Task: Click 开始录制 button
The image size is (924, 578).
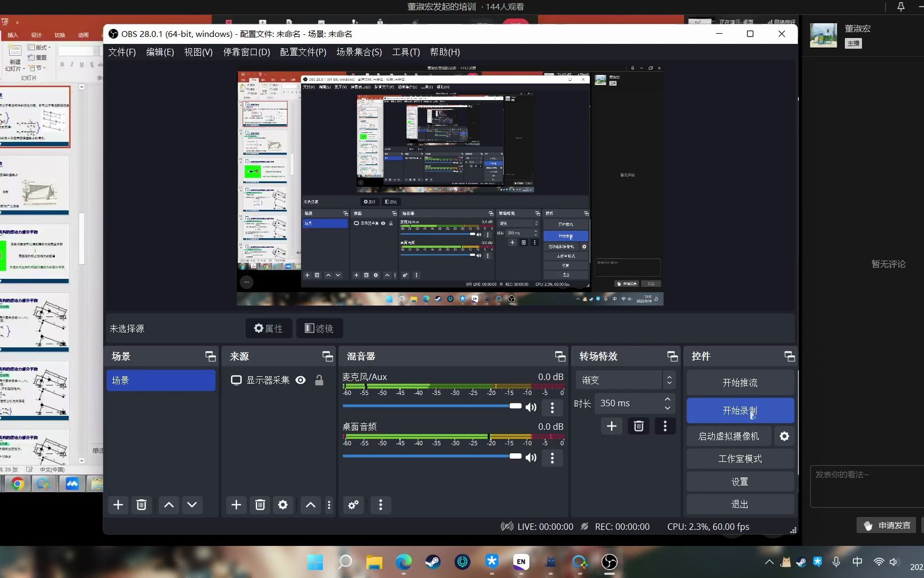Action: pos(740,410)
